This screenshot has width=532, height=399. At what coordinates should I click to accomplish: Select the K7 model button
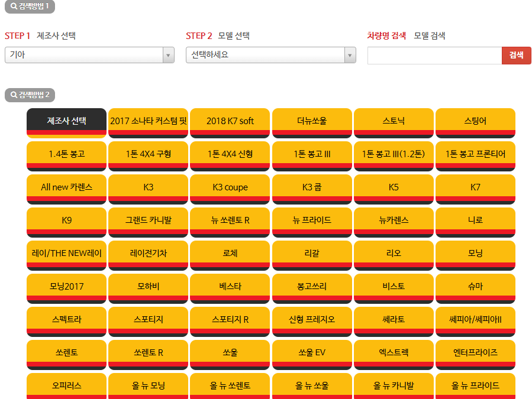tap(475, 190)
